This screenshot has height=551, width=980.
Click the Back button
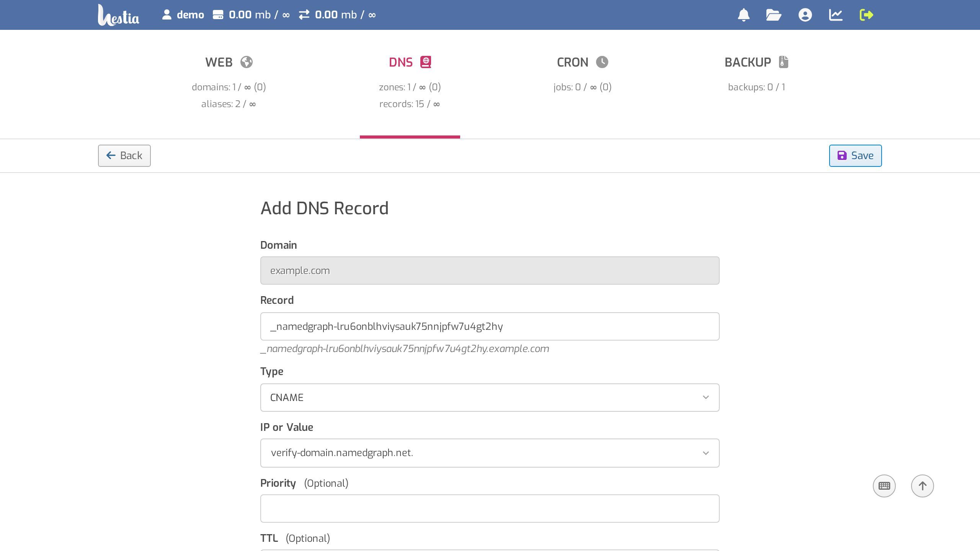point(124,156)
